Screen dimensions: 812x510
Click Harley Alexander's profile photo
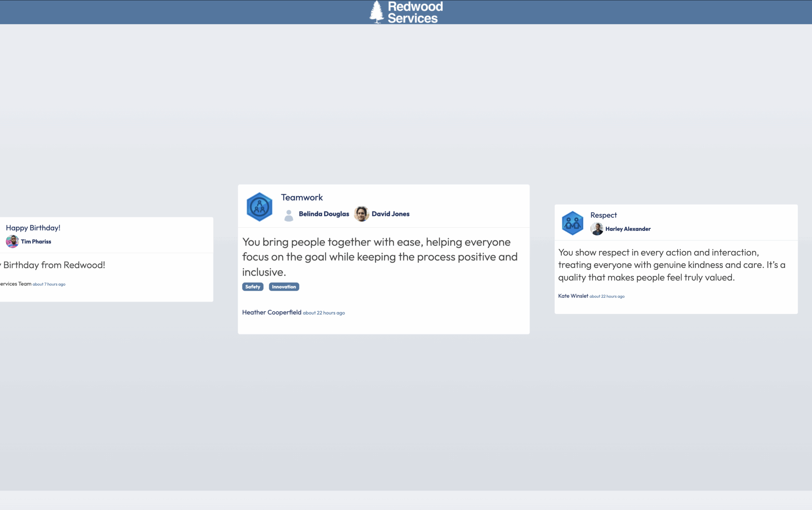(598, 229)
